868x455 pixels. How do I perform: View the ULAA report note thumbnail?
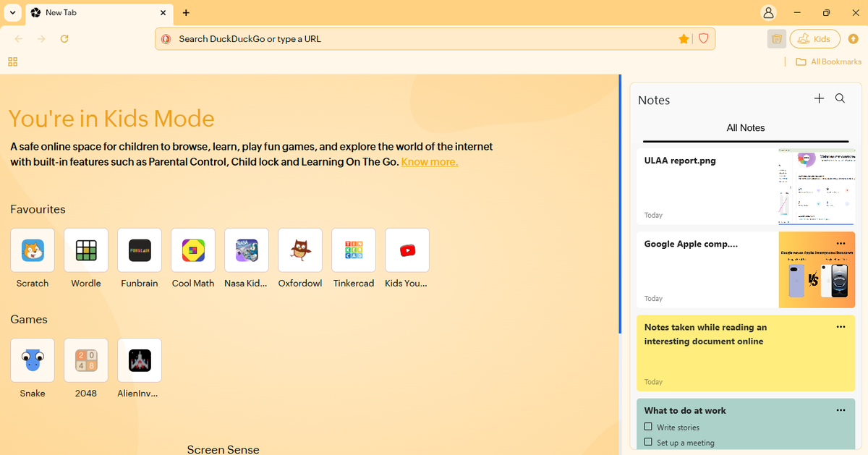tap(817, 187)
